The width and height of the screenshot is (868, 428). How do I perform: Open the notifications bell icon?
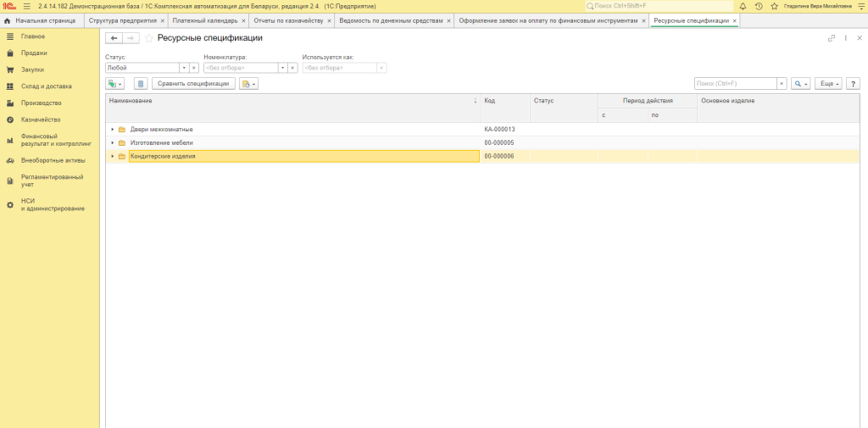pyautogui.click(x=743, y=6)
